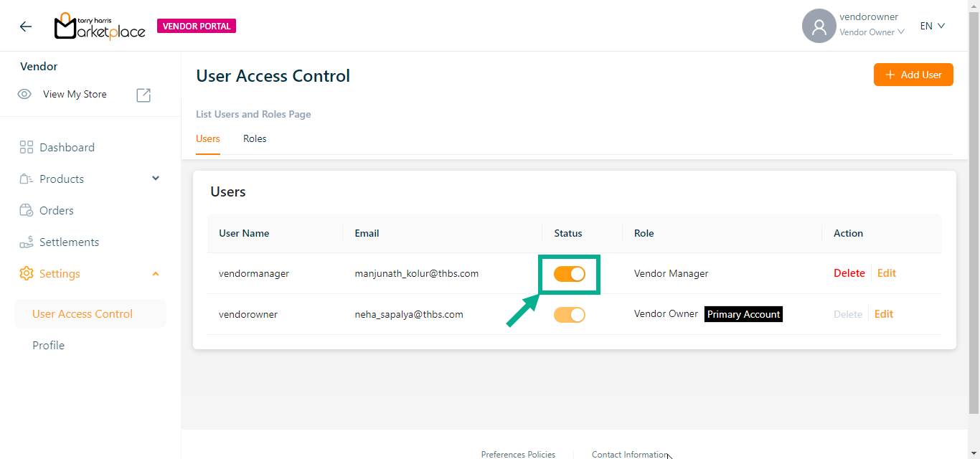This screenshot has height=459, width=980.
Task: Click the vertical page scrollbar
Action: tap(974, 215)
